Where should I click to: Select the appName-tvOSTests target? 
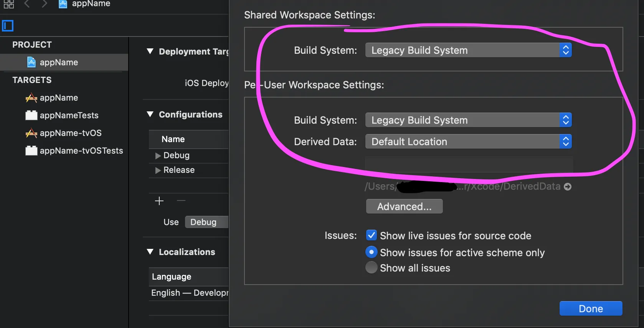tap(81, 151)
